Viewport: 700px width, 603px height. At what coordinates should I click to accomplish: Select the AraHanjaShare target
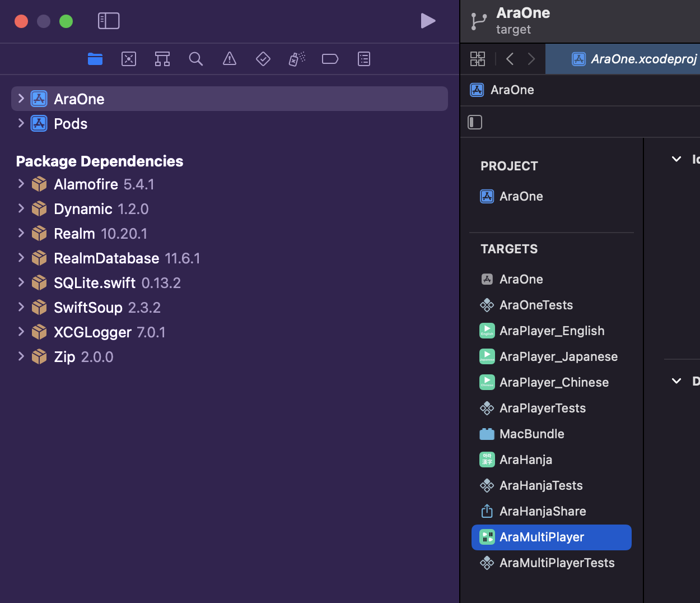click(552, 511)
